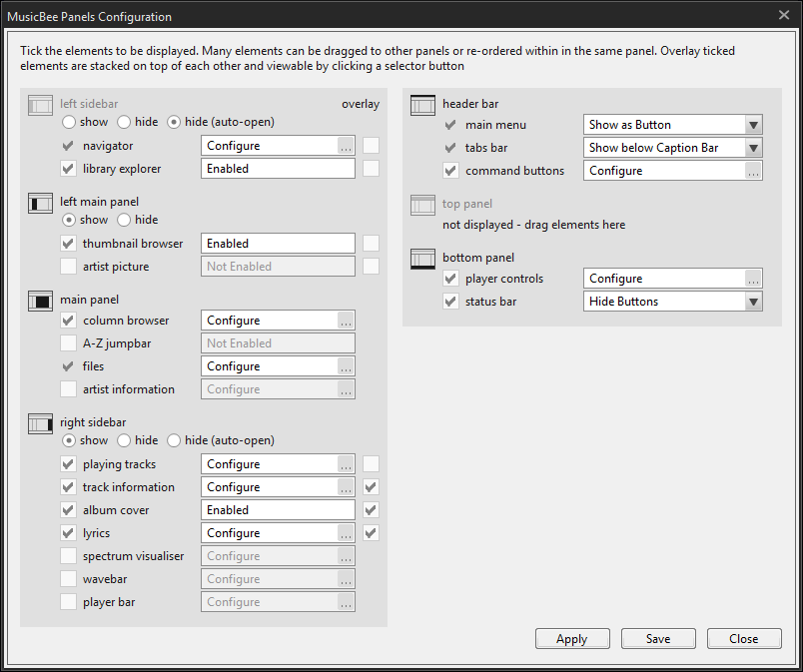Open lyrics configure ellipsis button

click(347, 533)
